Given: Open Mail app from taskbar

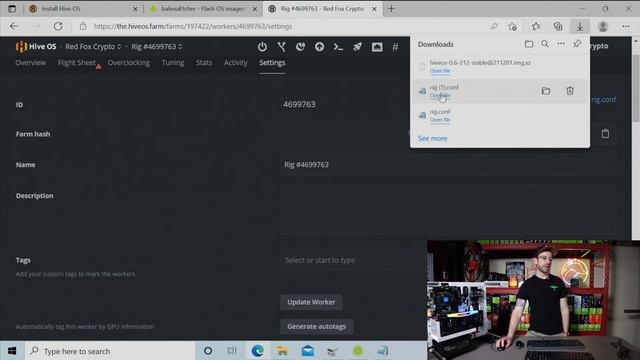Looking at the screenshot, I should (307, 351).
